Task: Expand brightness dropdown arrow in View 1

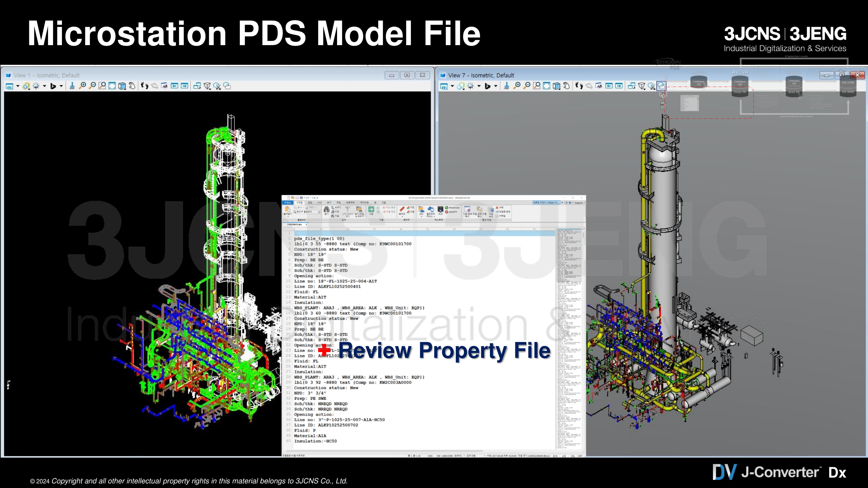Action: click(45, 86)
